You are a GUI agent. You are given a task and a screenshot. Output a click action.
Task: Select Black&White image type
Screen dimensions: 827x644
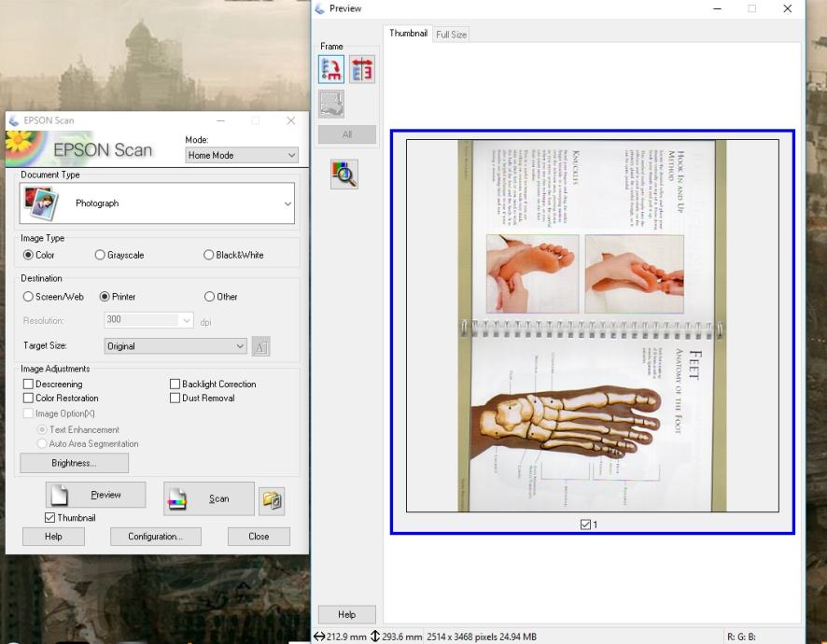(233, 255)
